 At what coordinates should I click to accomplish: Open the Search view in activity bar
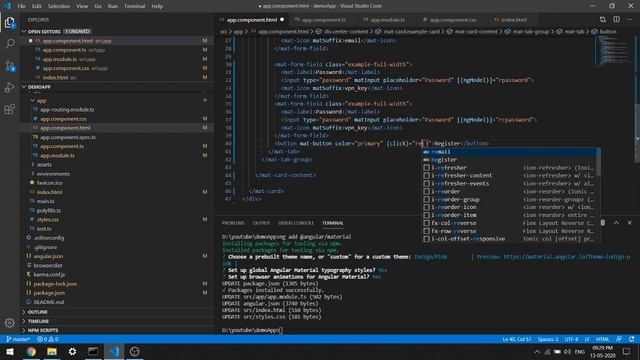[x=9, y=44]
